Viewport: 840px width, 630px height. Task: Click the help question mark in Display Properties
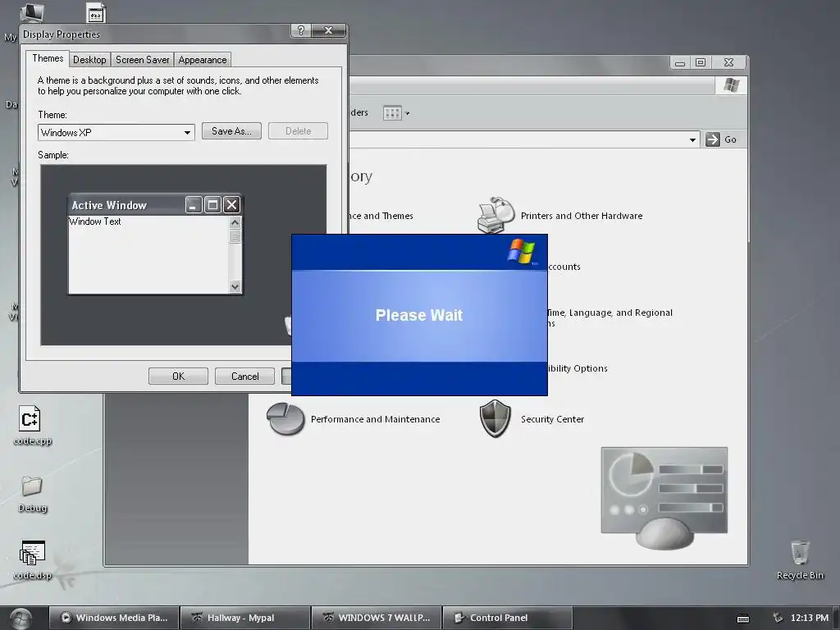point(301,30)
